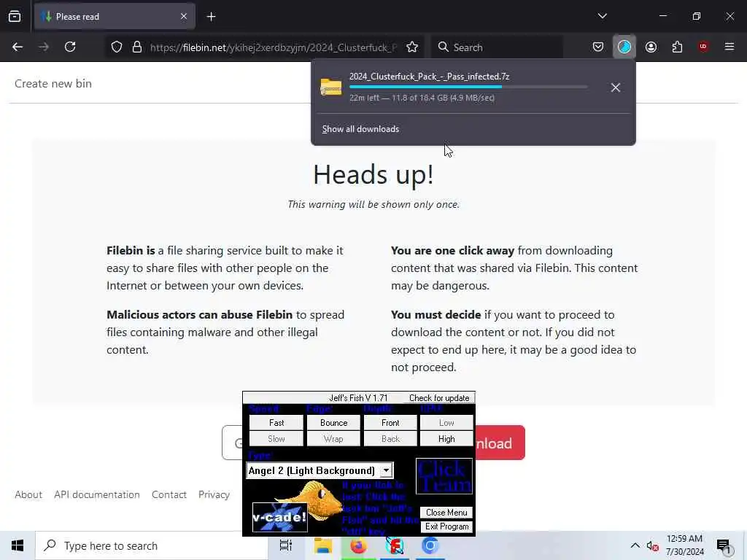Expand the fish Type dropdown arrow
This screenshot has width=747, height=560.
387,470
